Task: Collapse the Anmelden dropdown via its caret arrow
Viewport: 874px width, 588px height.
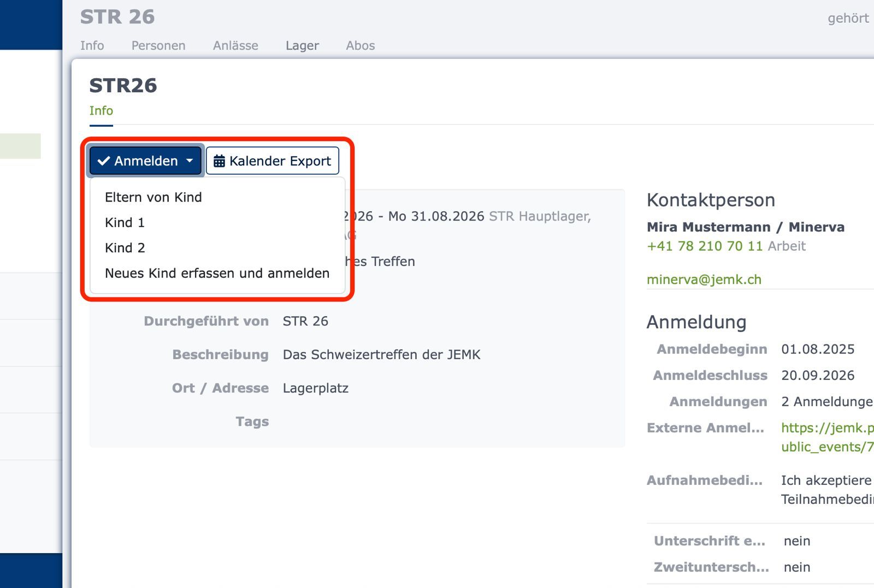Action: (x=190, y=161)
